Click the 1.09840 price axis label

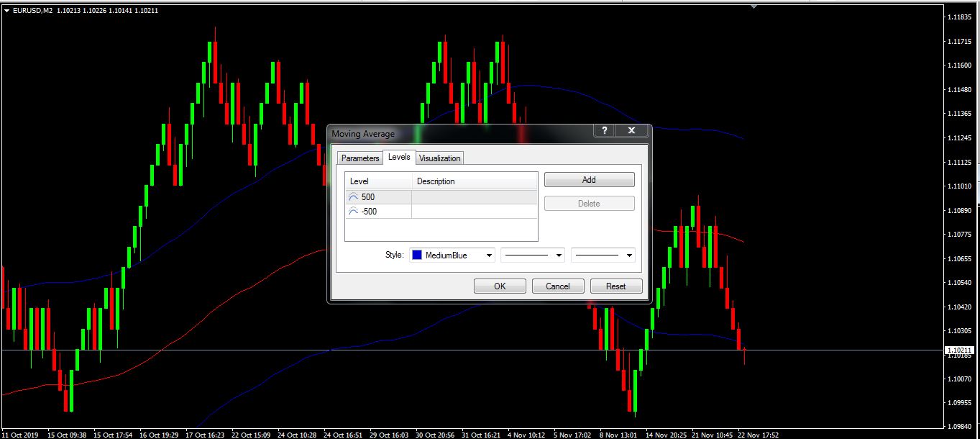[959, 427]
